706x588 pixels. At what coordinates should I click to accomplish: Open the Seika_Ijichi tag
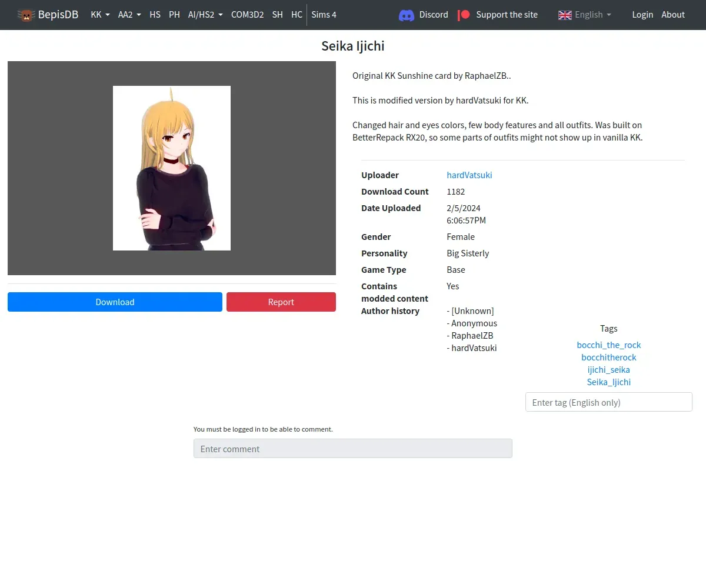pyautogui.click(x=609, y=382)
